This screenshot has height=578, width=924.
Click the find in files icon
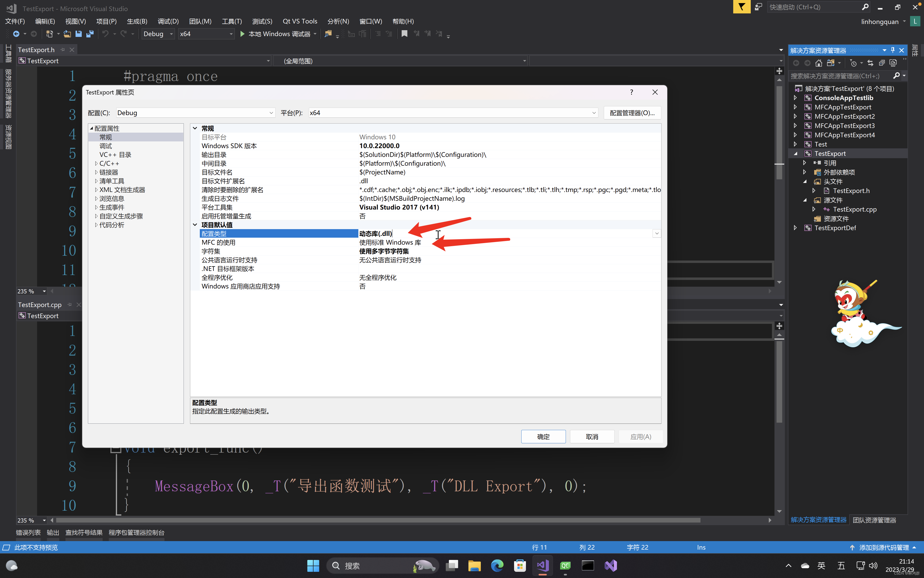click(328, 34)
